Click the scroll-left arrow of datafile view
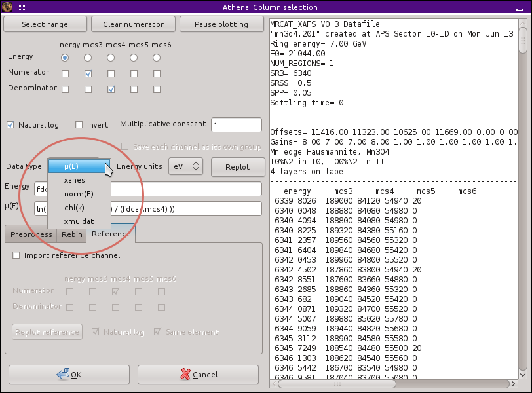Viewport: 532px width, 393px height. click(274, 384)
